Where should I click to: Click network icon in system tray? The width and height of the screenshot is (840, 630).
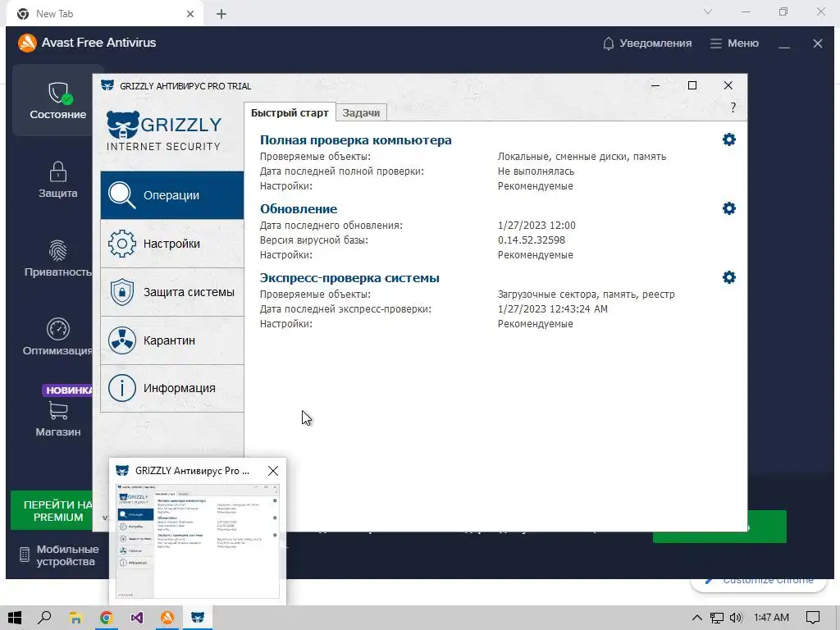pos(716,618)
